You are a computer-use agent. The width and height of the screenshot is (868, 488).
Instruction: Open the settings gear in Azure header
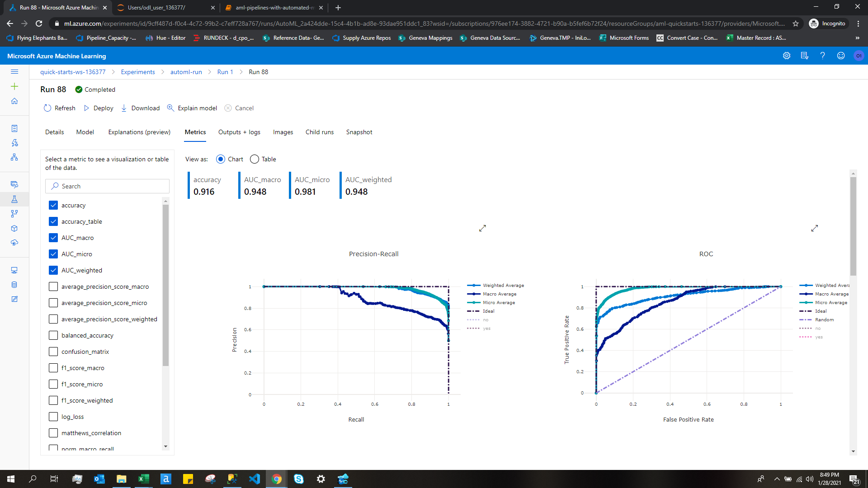(787, 56)
